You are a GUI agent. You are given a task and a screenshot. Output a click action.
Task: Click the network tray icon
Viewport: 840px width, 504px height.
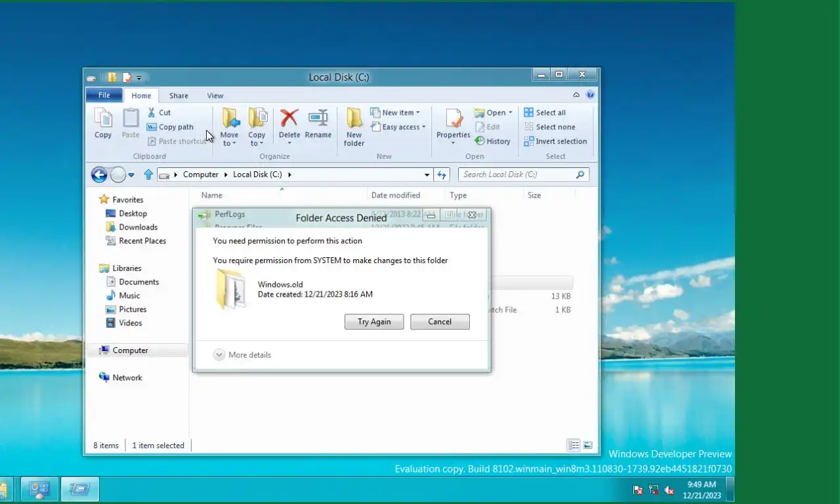click(x=654, y=490)
